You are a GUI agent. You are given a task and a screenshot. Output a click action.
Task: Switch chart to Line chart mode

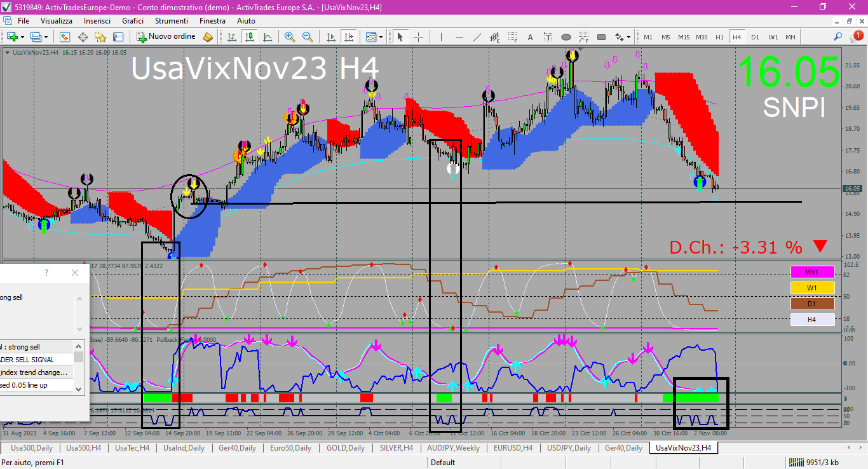[268, 37]
